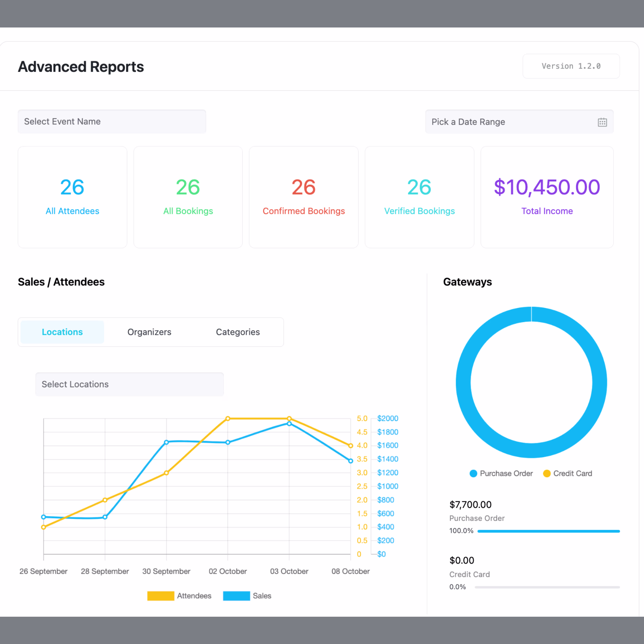Click the Version 1.2.0 badge
644x644 pixels.
571,66
